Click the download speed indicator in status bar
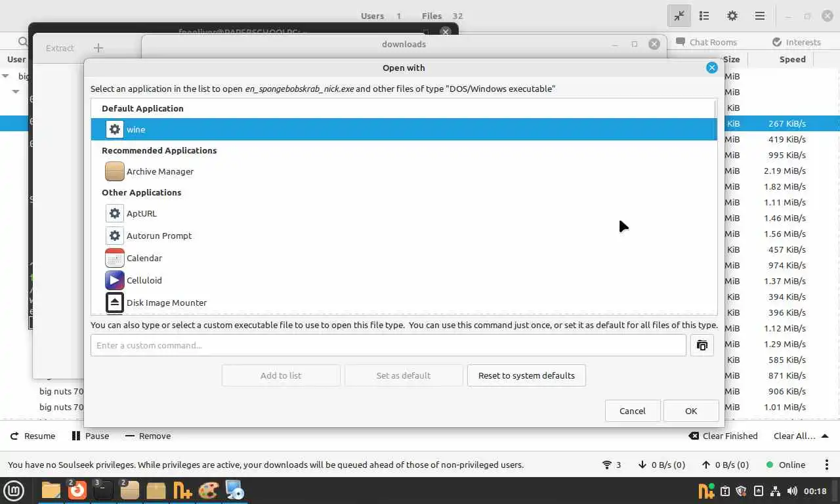This screenshot has width=840, height=504. (x=661, y=465)
